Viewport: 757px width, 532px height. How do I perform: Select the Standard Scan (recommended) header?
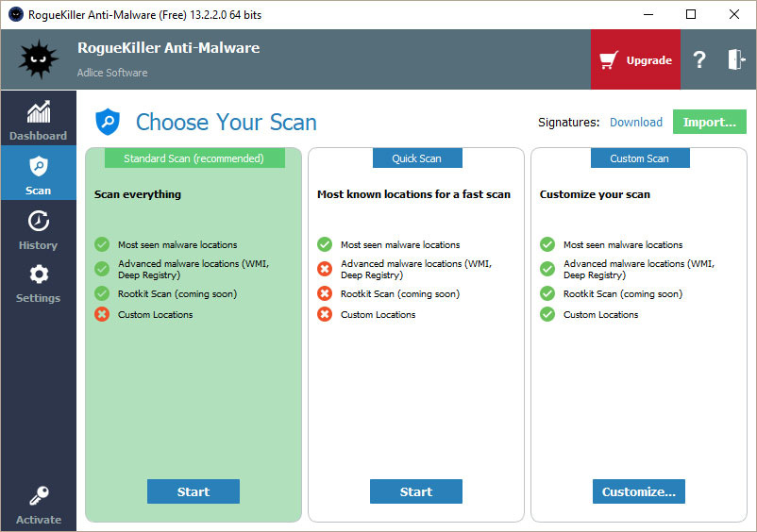click(x=194, y=158)
